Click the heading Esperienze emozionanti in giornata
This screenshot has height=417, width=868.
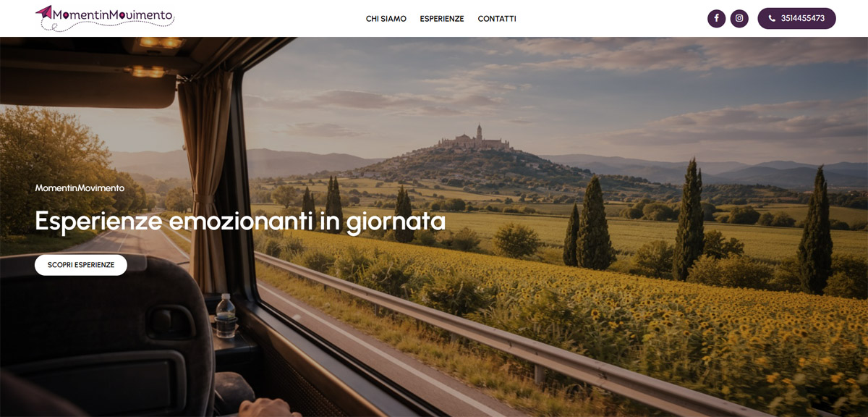tap(240, 221)
